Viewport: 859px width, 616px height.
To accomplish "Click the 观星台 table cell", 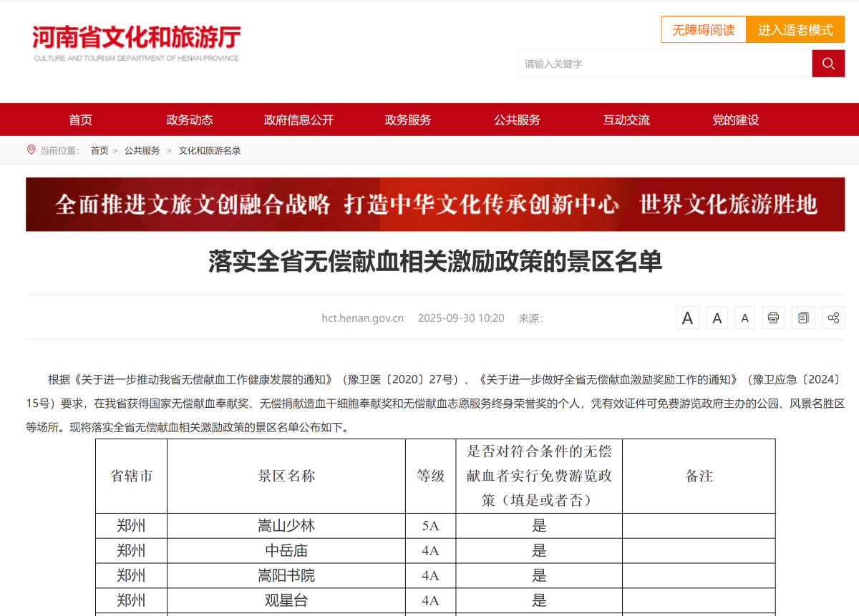I will pos(286,601).
